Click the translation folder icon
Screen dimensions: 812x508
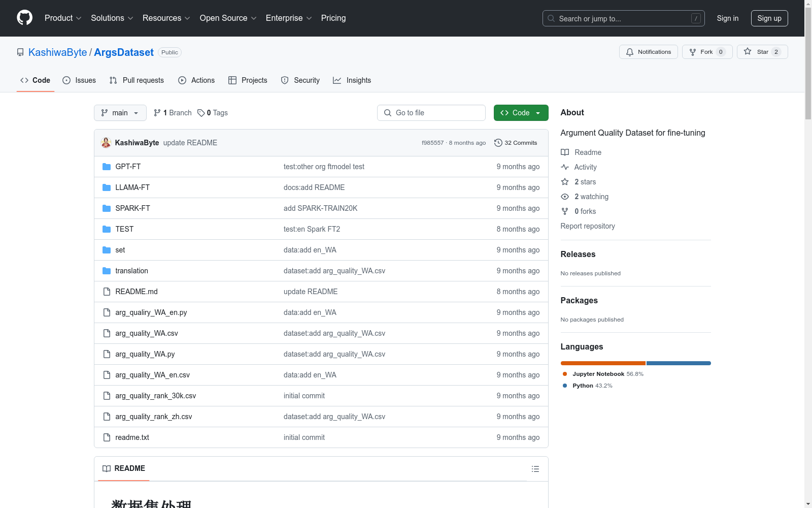point(107,271)
